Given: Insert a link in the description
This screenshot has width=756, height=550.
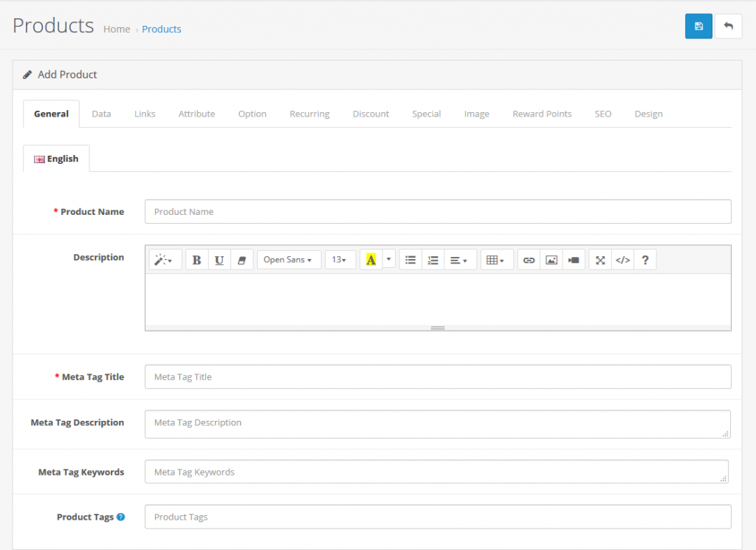Looking at the screenshot, I should (x=529, y=259).
